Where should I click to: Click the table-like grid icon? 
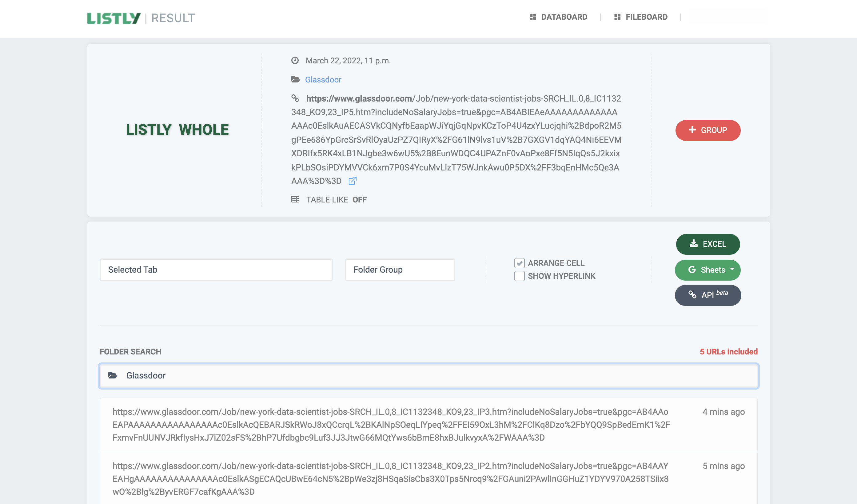295,199
